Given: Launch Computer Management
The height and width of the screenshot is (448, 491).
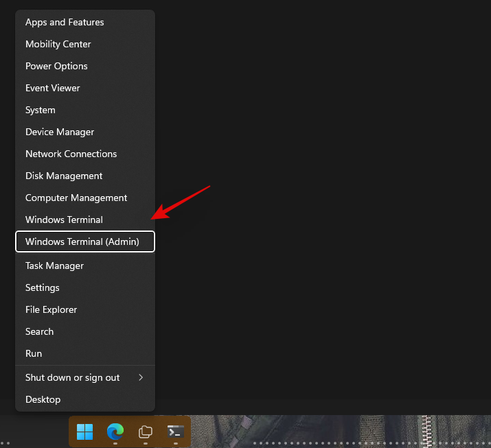Looking at the screenshot, I should coord(76,198).
